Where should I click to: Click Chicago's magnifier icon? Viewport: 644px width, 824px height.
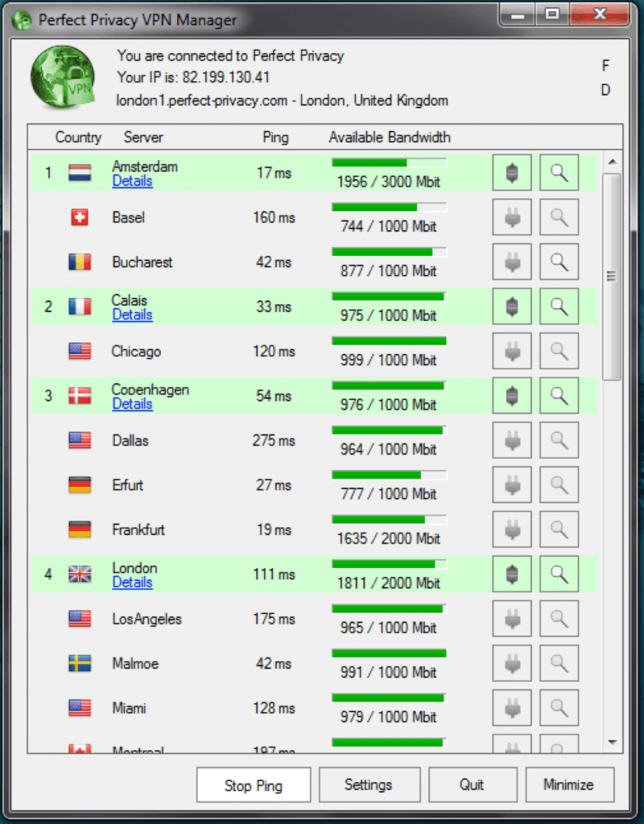(559, 351)
